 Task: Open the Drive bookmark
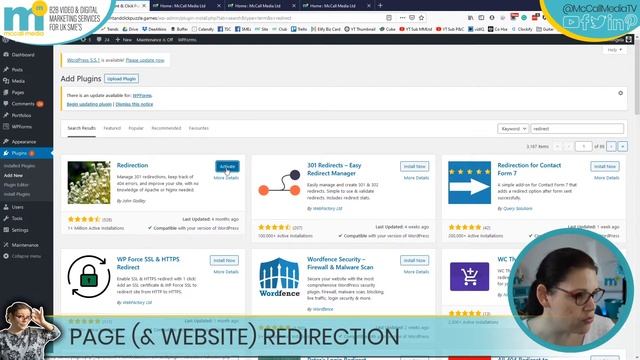tap(130, 29)
